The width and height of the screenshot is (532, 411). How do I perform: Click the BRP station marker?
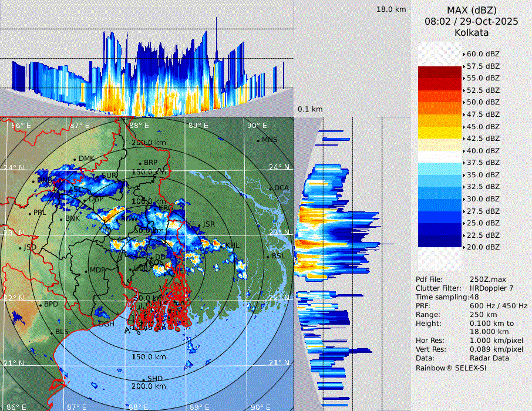[x=140, y=163]
